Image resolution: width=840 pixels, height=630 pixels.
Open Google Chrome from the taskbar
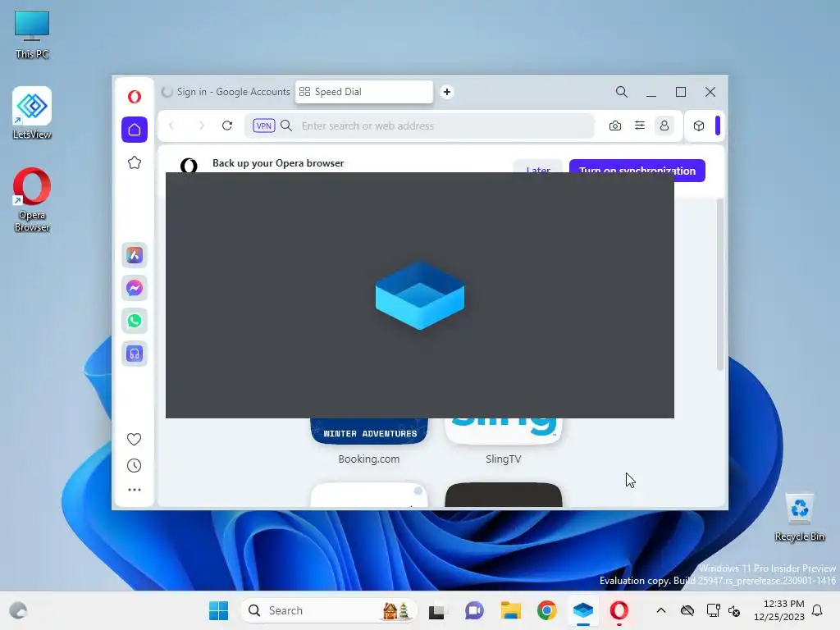[547, 610]
